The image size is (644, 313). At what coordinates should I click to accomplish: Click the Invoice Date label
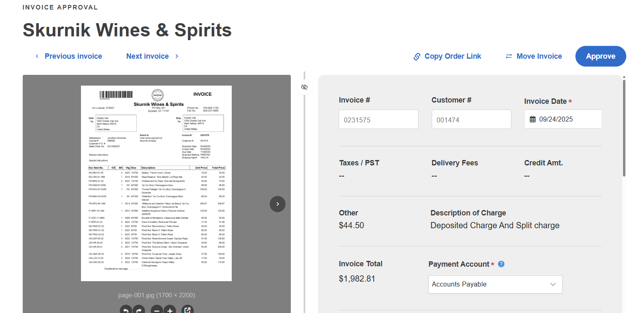(x=545, y=101)
